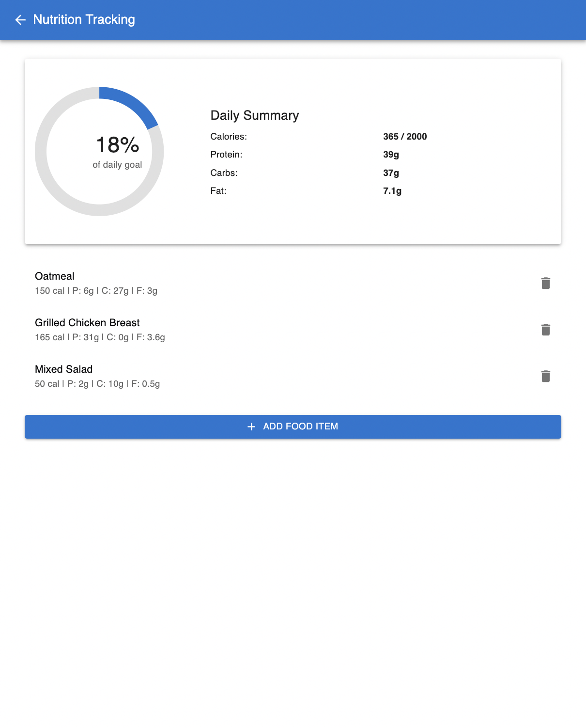The width and height of the screenshot is (586, 728).
Task: Delete the Mixed Salad entry
Action: click(x=545, y=376)
